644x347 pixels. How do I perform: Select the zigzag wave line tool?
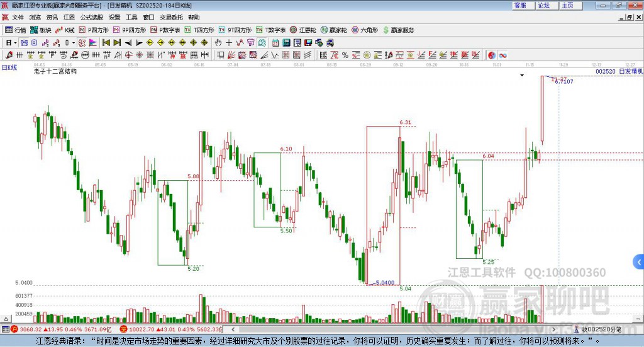click(x=275, y=55)
